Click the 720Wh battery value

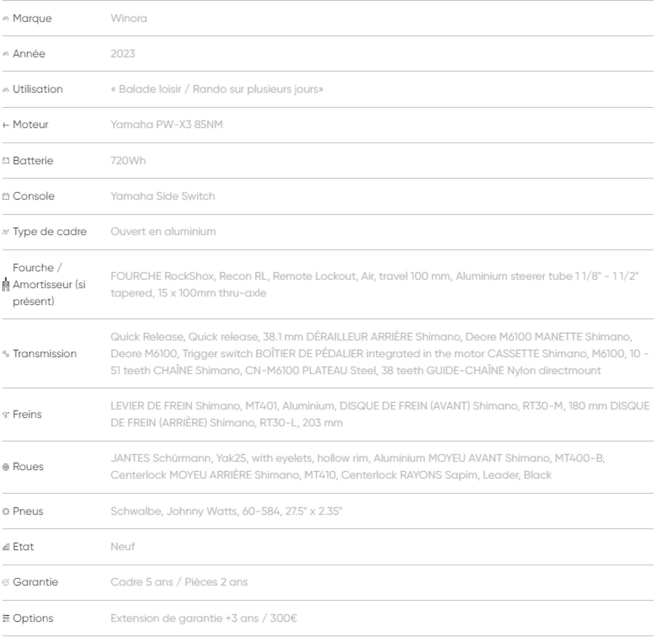click(128, 161)
